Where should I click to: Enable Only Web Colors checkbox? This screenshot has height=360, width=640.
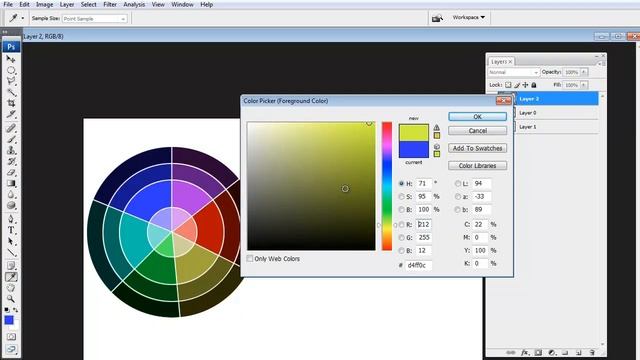pos(250,259)
